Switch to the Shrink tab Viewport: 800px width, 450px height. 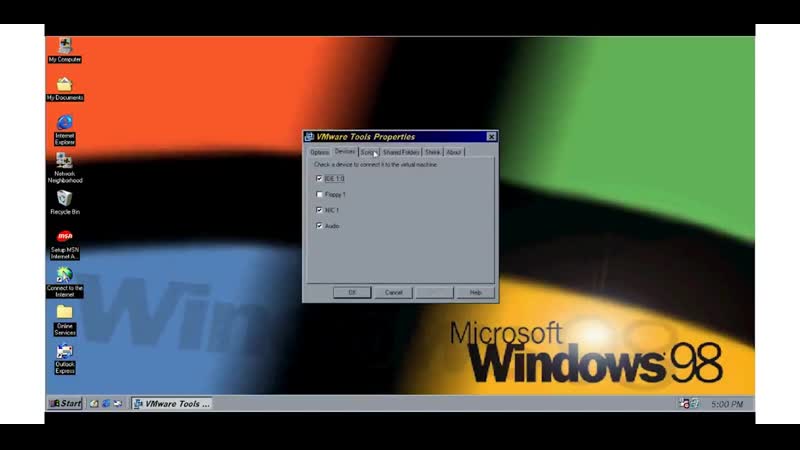pyautogui.click(x=433, y=153)
